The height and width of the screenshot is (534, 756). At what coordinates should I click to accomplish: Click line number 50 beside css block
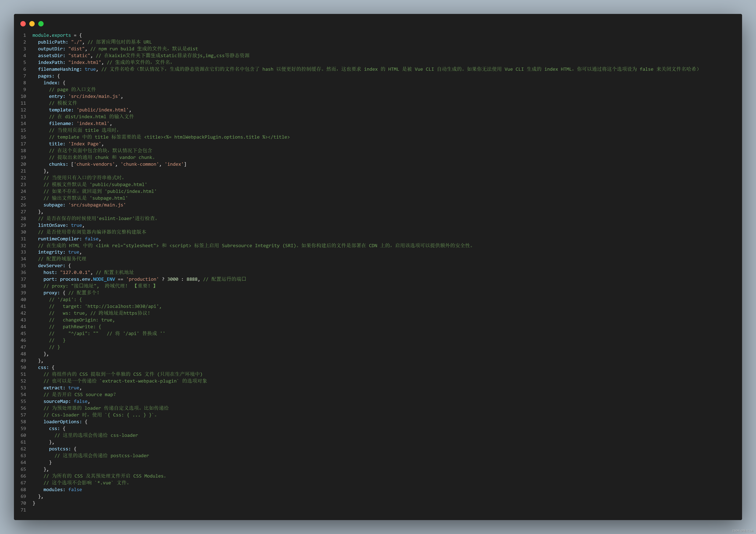23,367
